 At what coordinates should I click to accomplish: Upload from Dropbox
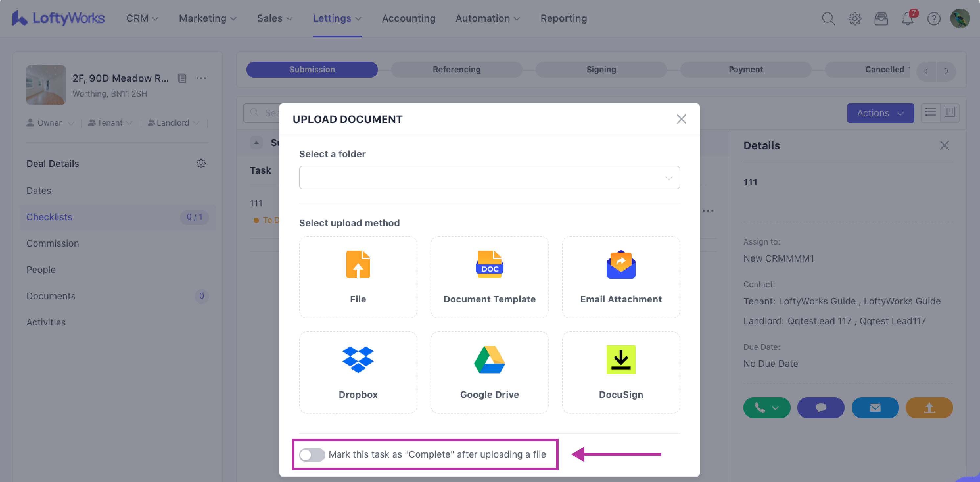358,372
